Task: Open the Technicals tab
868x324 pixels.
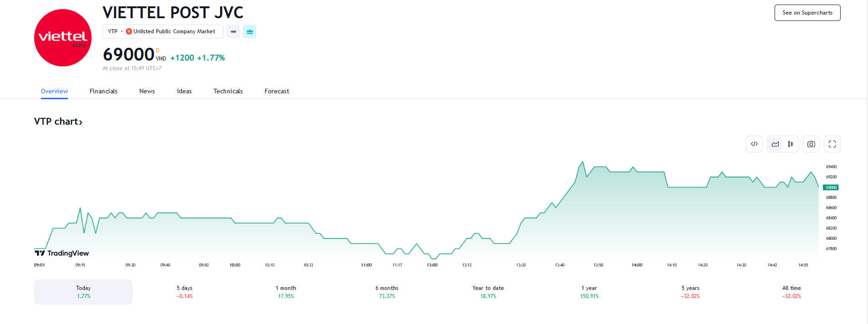Action: [228, 91]
